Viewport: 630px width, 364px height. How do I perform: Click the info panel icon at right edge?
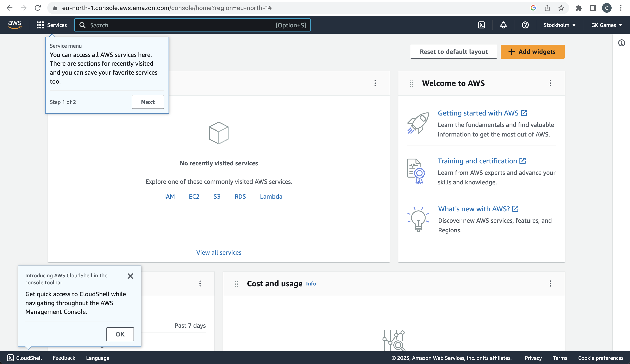(621, 43)
